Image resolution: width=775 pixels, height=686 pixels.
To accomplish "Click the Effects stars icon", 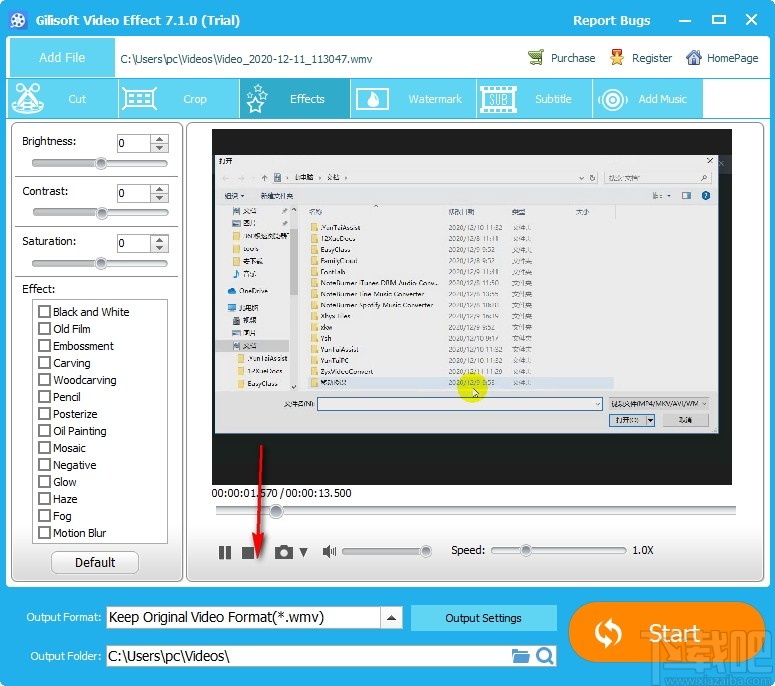I will 257,98.
